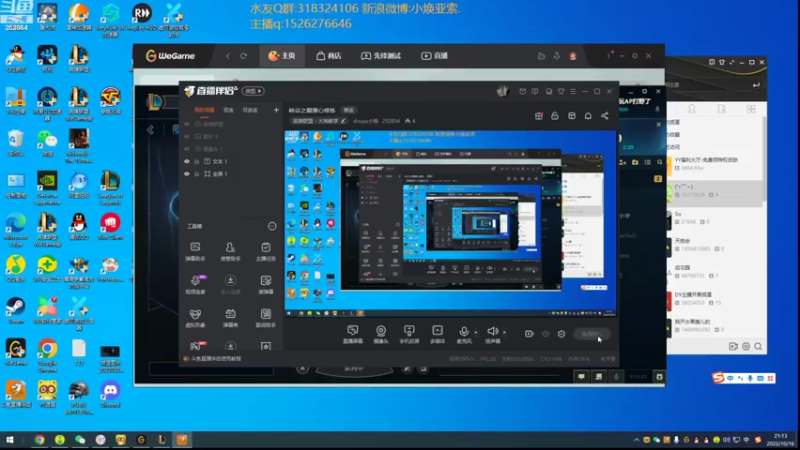Select the second scene tab in streaming app
The width and height of the screenshot is (800, 450).
pyautogui.click(x=229, y=110)
